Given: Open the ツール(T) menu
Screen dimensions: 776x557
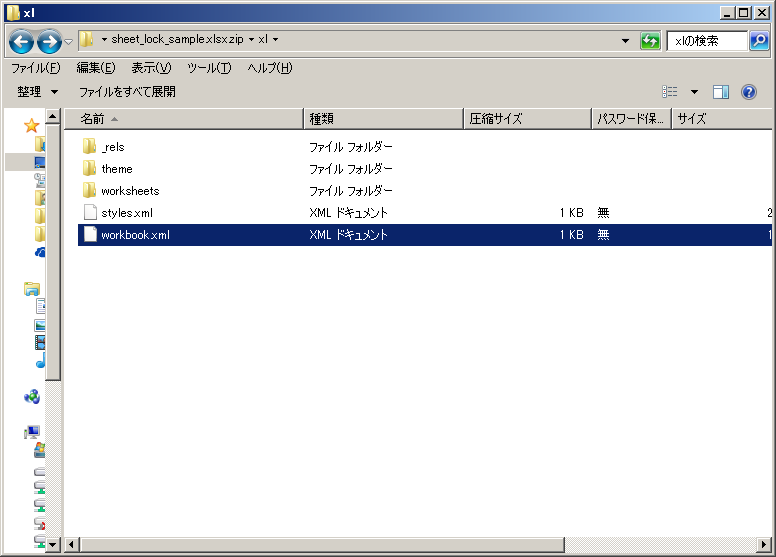Looking at the screenshot, I should 209,68.
